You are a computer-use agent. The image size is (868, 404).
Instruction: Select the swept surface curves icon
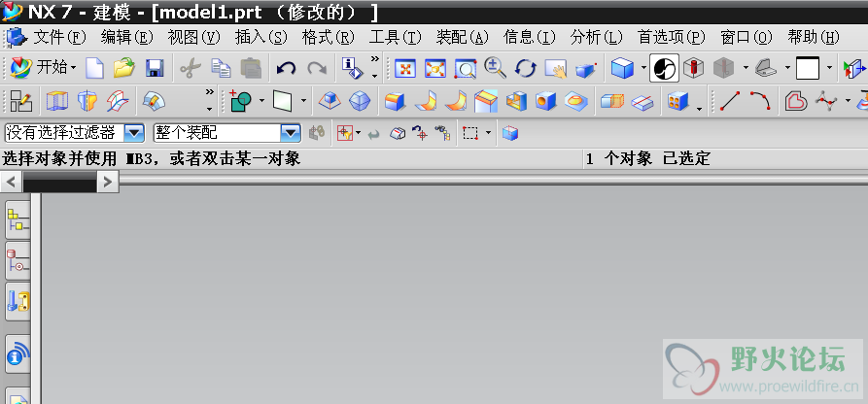tap(118, 101)
